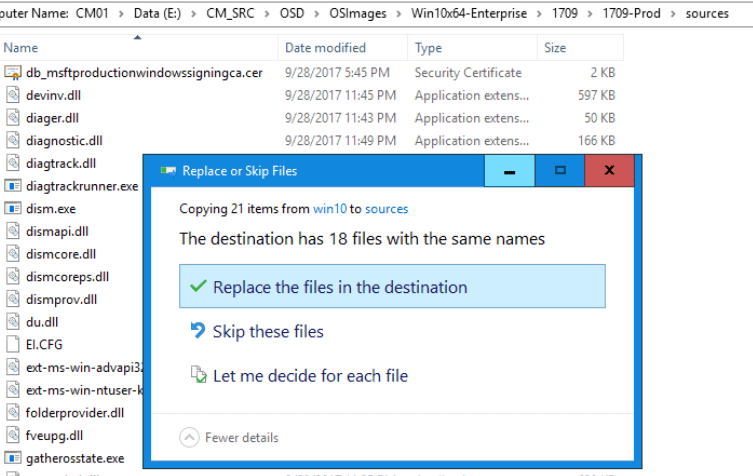Click the compare files decide icon
This screenshot has width=753, height=476.
tap(198, 374)
